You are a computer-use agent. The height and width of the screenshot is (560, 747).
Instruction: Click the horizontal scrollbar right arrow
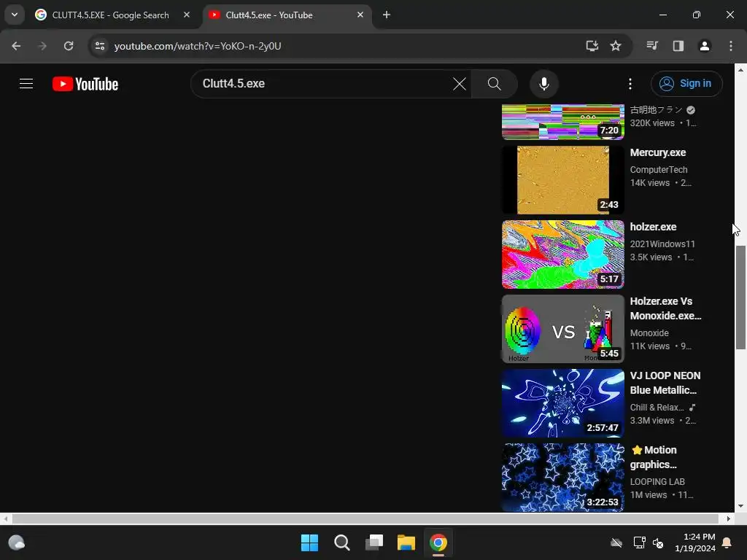(x=729, y=518)
